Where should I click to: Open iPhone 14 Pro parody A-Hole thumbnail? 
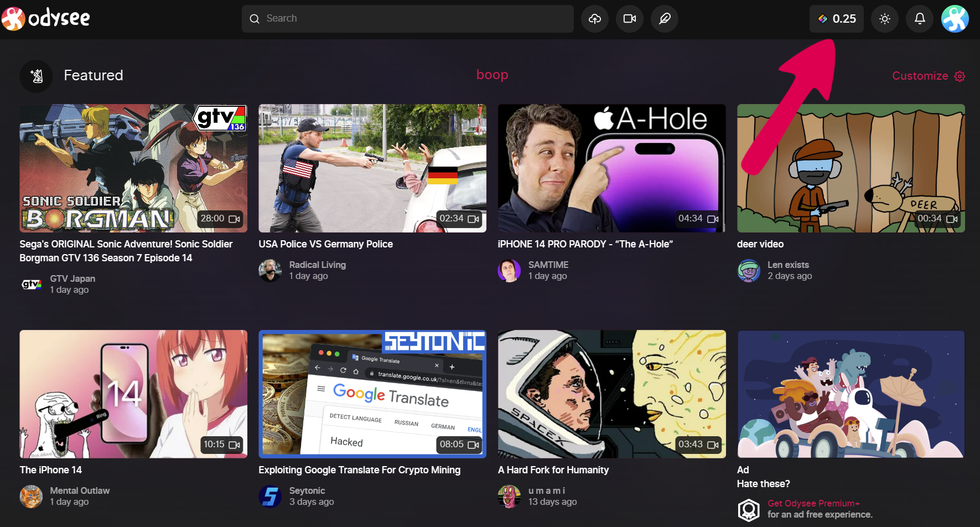coord(611,168)
